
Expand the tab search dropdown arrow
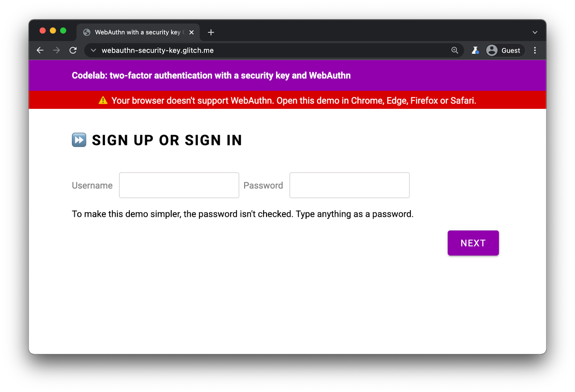click(x=535, y=32)
